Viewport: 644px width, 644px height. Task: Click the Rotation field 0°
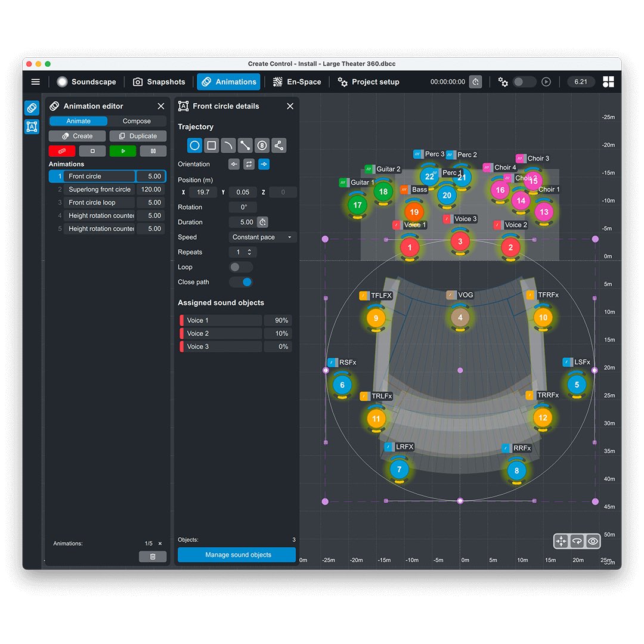tap(243, 208)
